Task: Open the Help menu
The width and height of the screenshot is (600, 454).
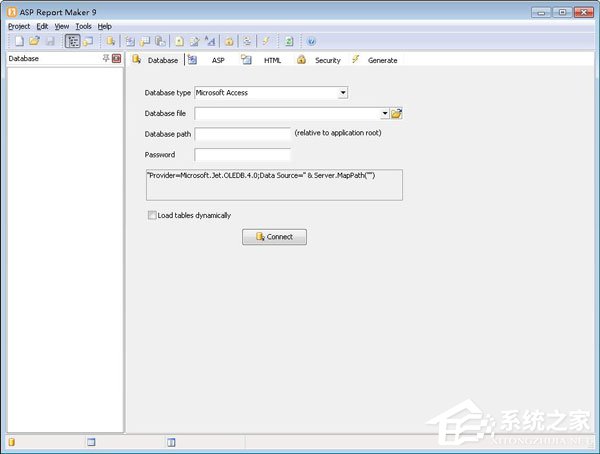Action: click(x=104, y=26)
